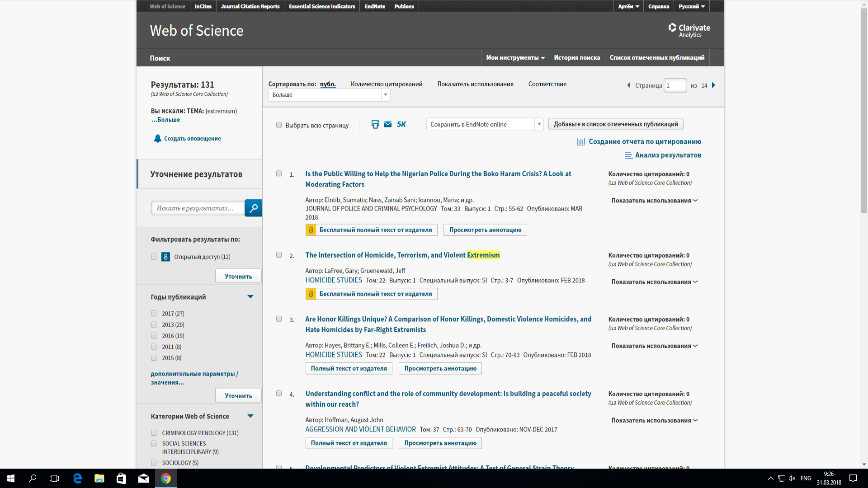The image size is (868, 488).
Task: Click the add to marked publications list button
Action: [x=615, y=124]
